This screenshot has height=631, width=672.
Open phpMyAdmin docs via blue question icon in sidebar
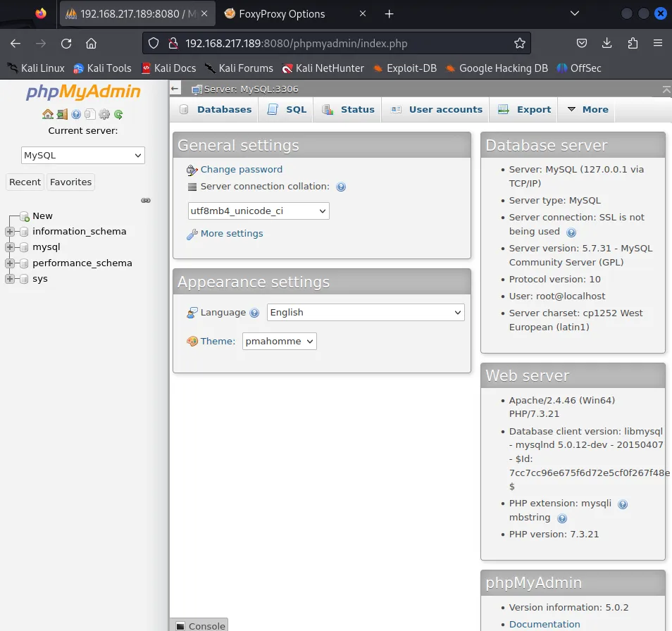coord(76,114)
